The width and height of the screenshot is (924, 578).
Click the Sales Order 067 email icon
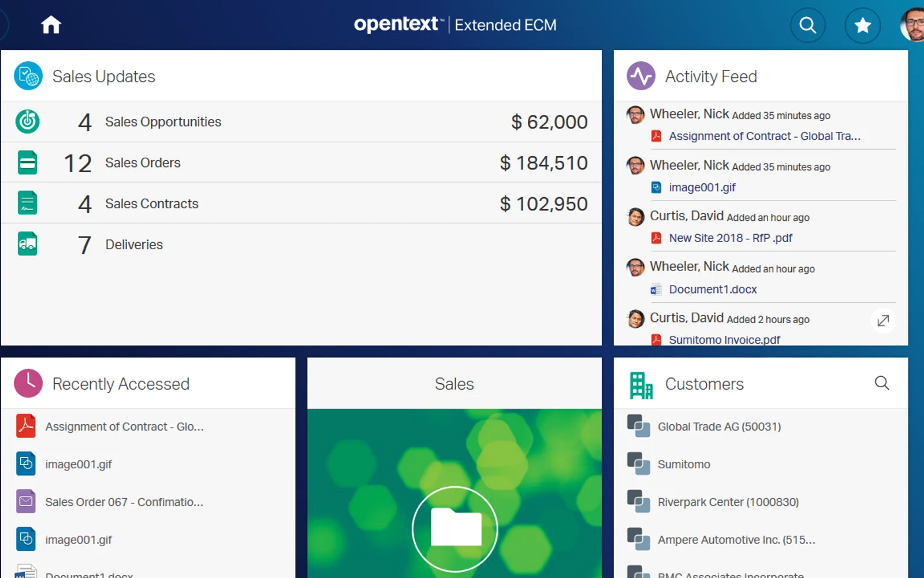click(26, 501)
